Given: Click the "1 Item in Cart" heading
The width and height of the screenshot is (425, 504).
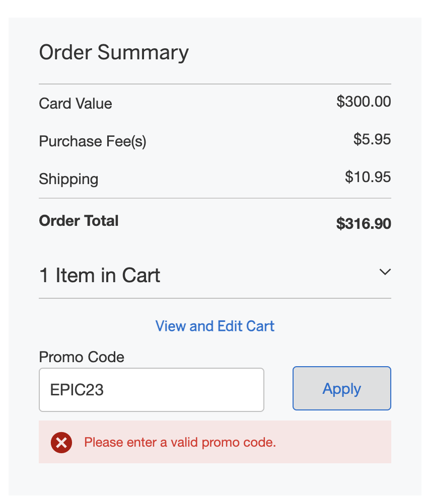Looking at the screenshot, I should point(100,276).
